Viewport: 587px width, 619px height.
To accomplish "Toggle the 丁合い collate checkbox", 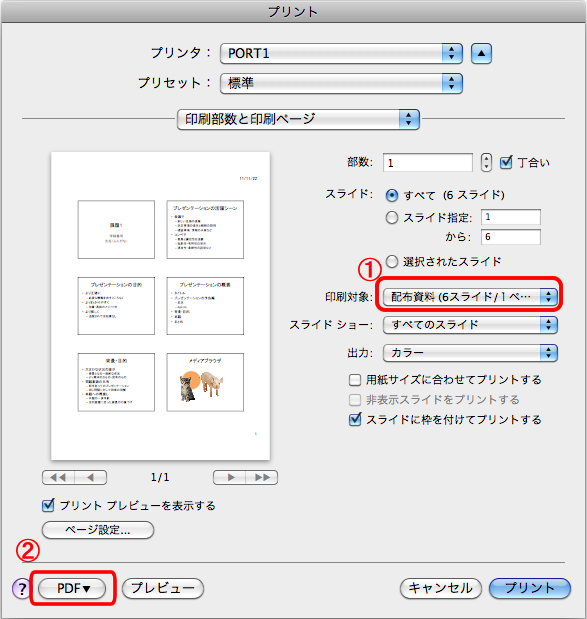I will pyautogui.click(x=506, y=162).
